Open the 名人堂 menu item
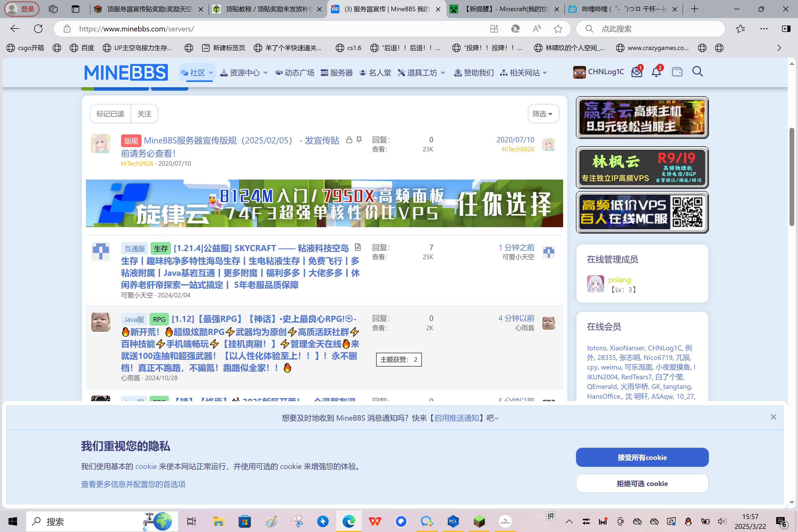 click(375, 73)
